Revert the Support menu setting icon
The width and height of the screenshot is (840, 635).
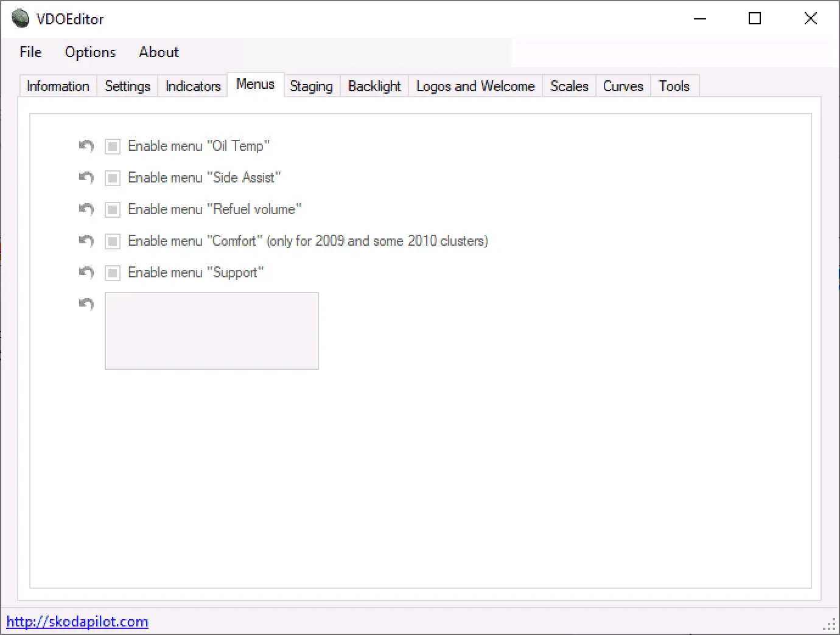pos(86,272)
